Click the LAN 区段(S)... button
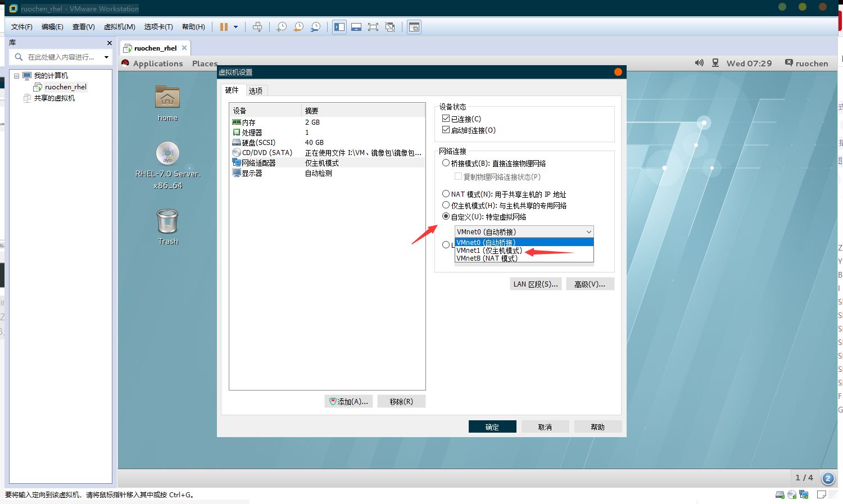 pyautogui.click(x=536, y=284)
